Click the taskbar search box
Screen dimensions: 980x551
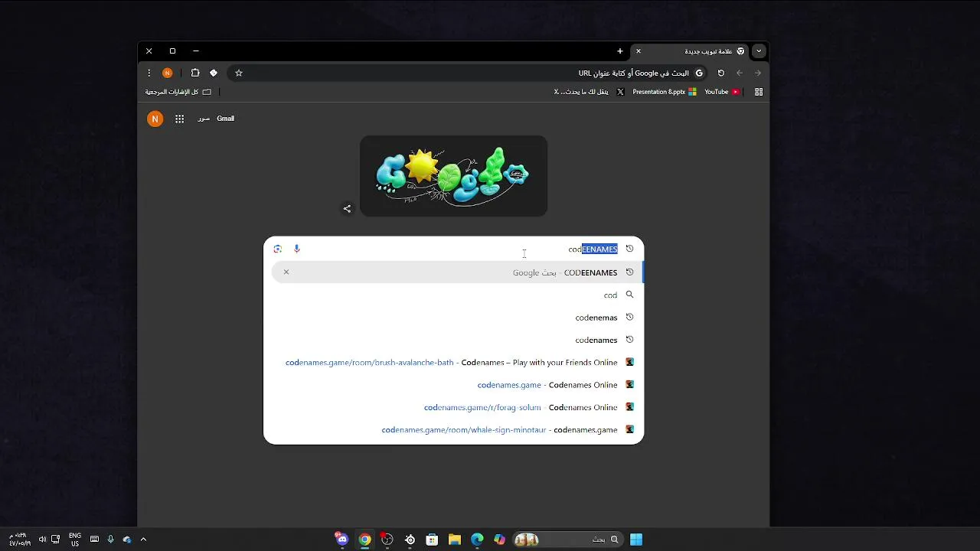[567, 540]
